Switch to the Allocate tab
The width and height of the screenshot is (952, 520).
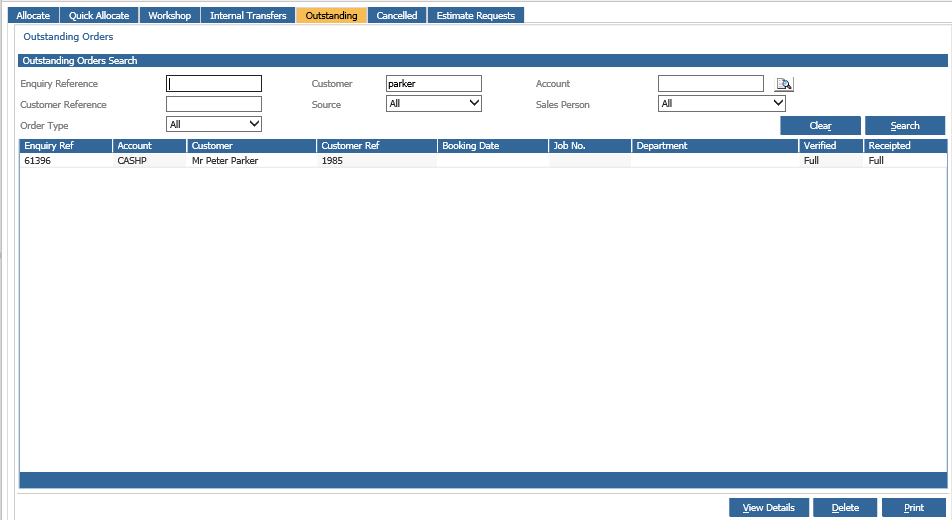tap(33, 15)
